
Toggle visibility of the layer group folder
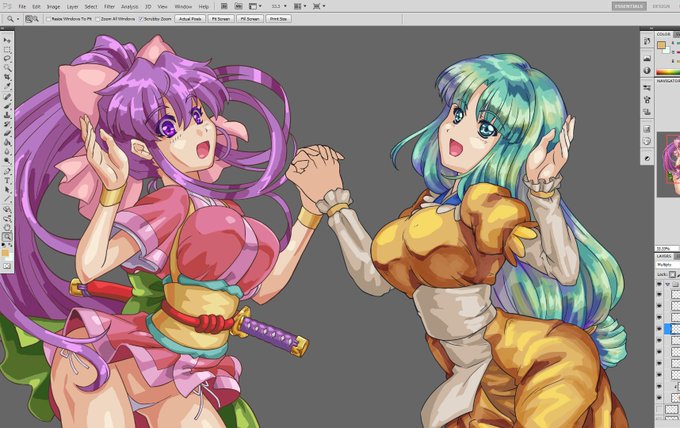659,284
